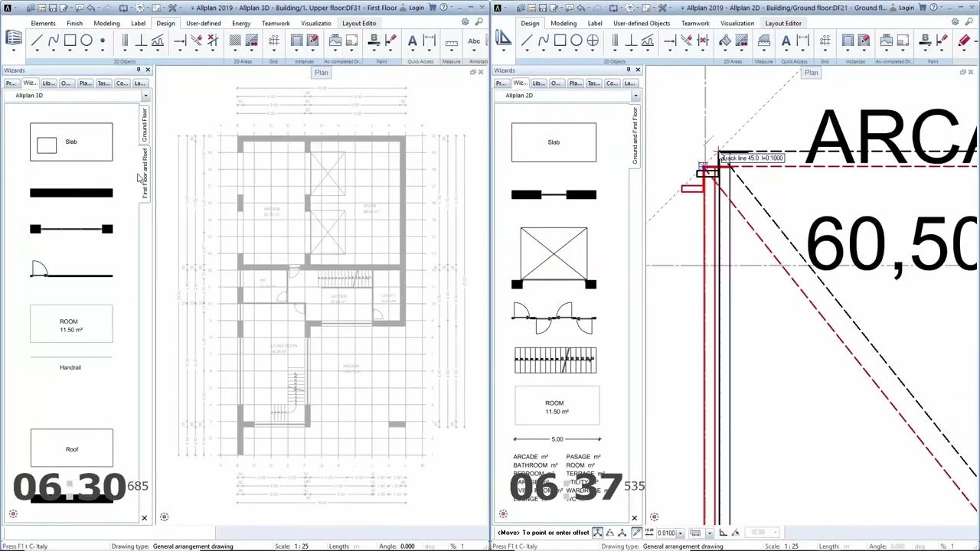Open 0.0100 value dropdown in right dialog line
980x551 pixels.
point(681,533)
